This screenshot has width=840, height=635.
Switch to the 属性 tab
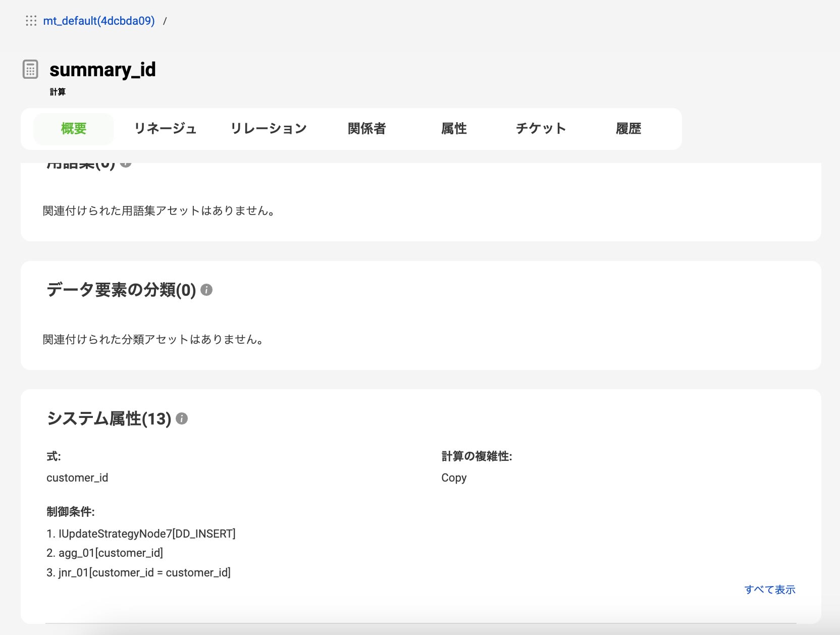454,129
